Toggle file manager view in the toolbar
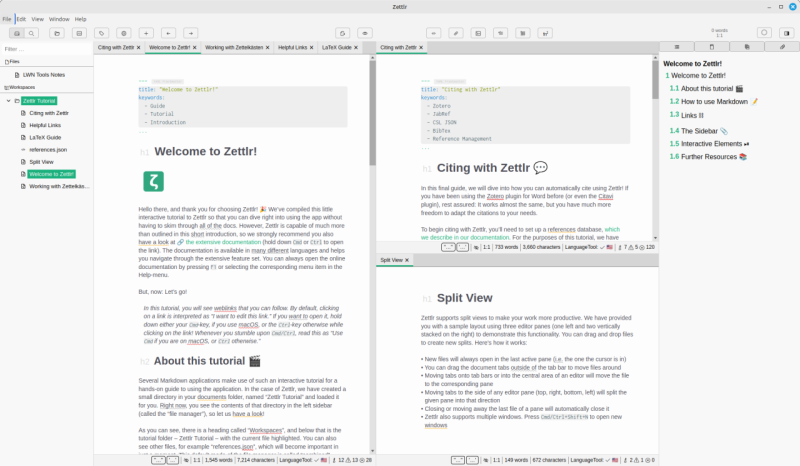Image resolution: width=800 pixels, height=466 pixels. point(15,33)
